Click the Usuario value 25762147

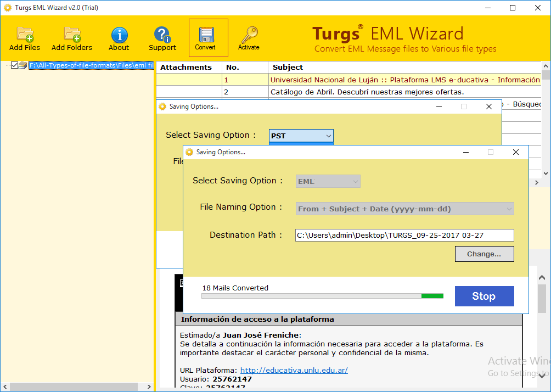(x=232, y=379)
